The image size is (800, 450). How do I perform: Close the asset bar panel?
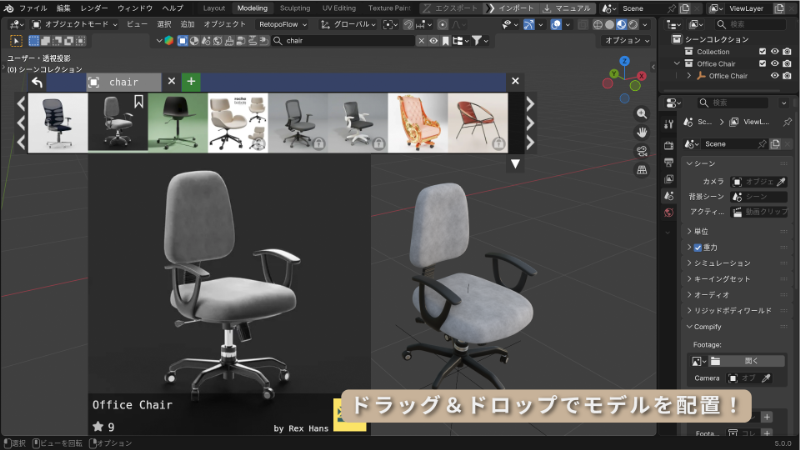tap(515, 81)
